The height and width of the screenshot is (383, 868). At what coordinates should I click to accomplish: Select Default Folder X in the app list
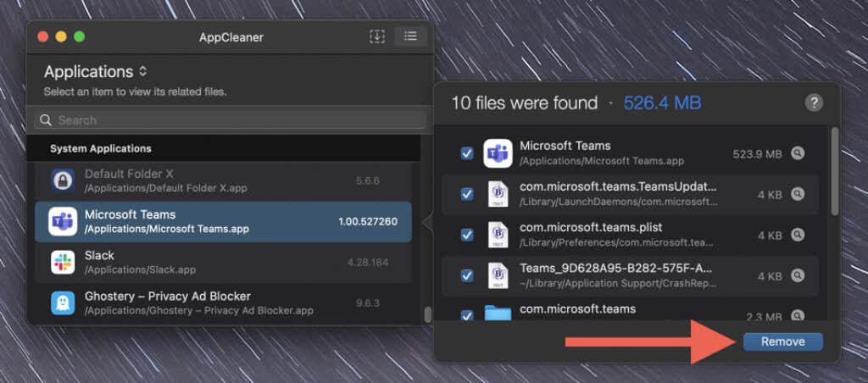(223, 180)
